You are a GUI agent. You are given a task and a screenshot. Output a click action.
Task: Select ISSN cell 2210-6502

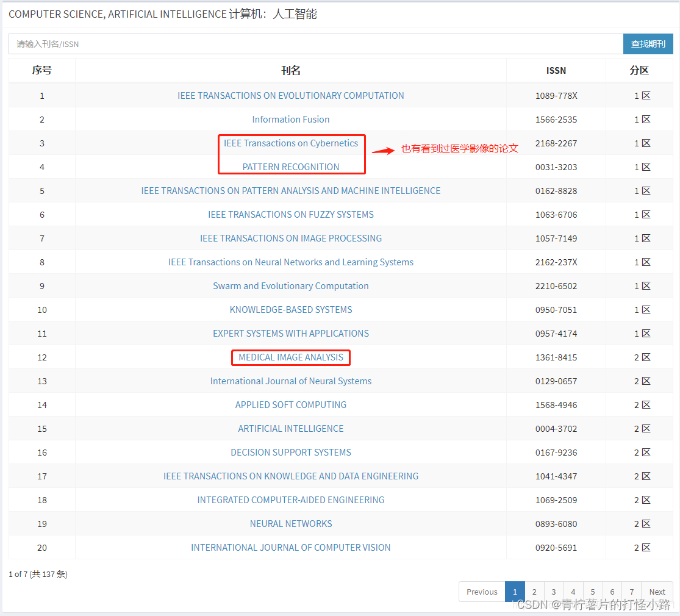point(556,286)
